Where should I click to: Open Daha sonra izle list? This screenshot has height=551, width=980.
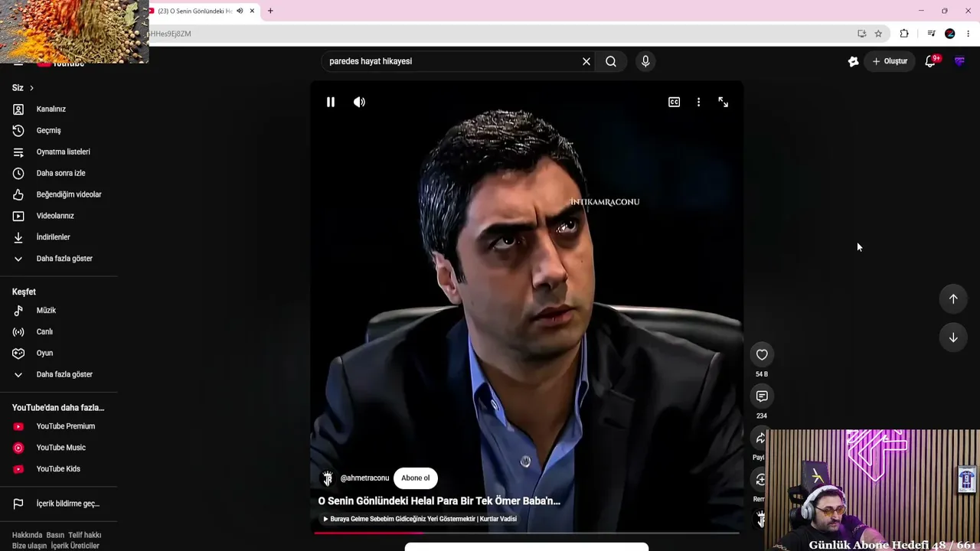(x=59, y=174)
